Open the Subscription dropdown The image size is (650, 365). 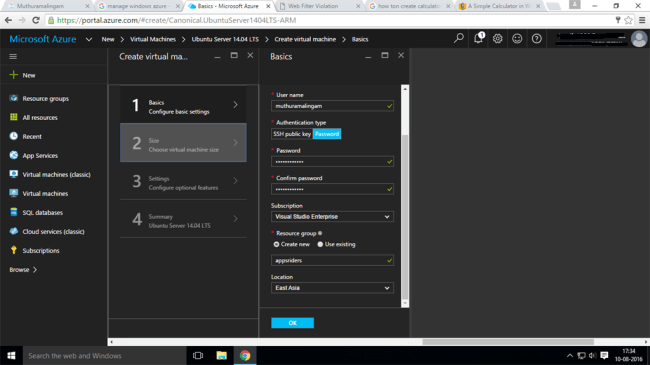point(332,217)
